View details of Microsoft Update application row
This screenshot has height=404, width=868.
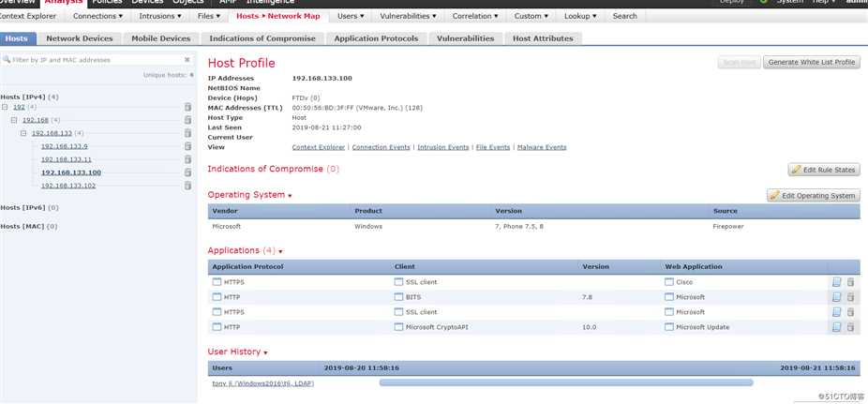836,327
